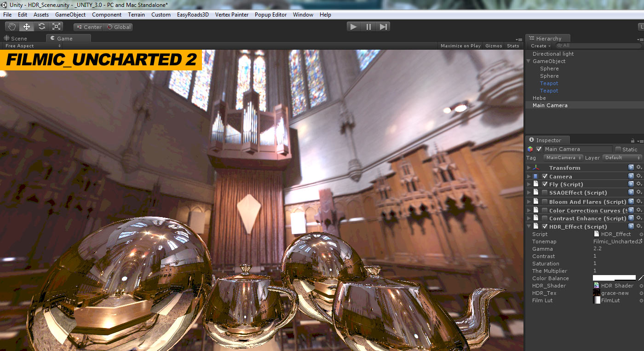
Task: Open the Create dropdown in Hierarchy
Action: (x=540, y=46)
